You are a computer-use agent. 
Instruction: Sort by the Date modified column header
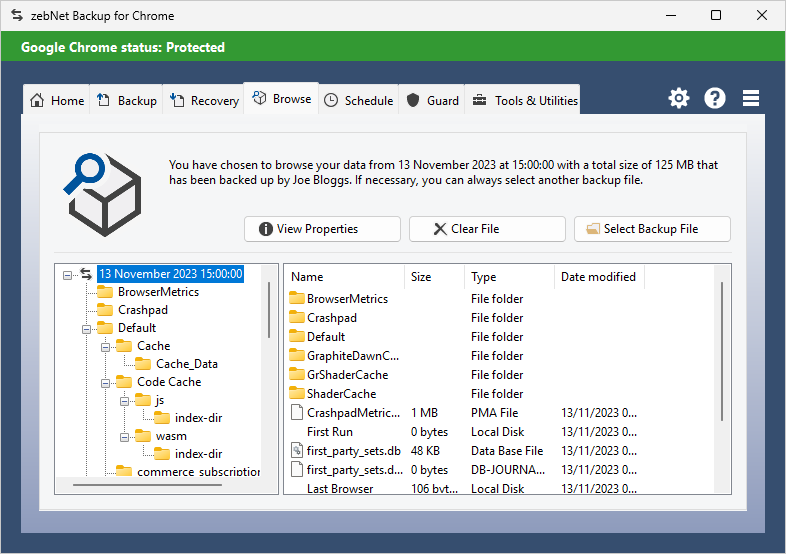click(x=598, y=277)
